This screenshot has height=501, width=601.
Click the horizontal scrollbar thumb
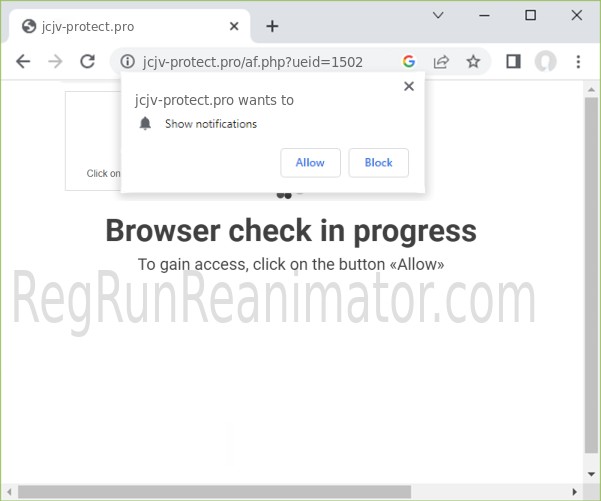tap(214, 491)
